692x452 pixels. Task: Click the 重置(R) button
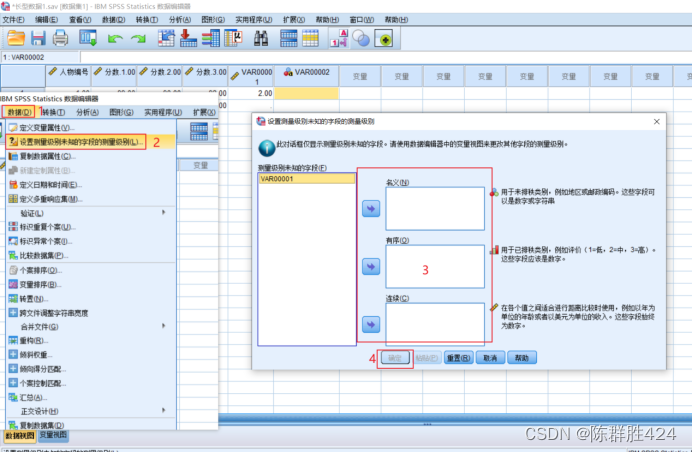pos(459,358)
